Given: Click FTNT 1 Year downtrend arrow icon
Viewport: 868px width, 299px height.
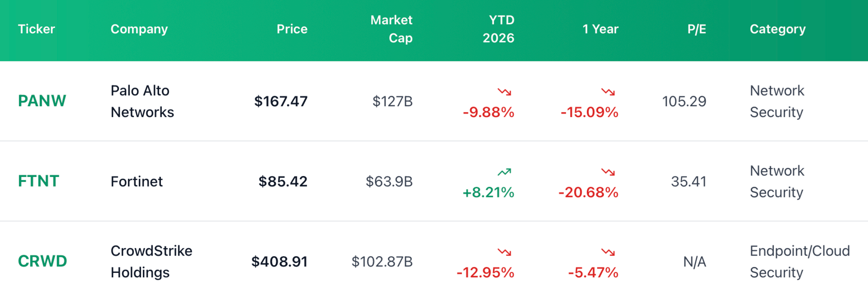Looking at the screenshot, I should (608, 172).
